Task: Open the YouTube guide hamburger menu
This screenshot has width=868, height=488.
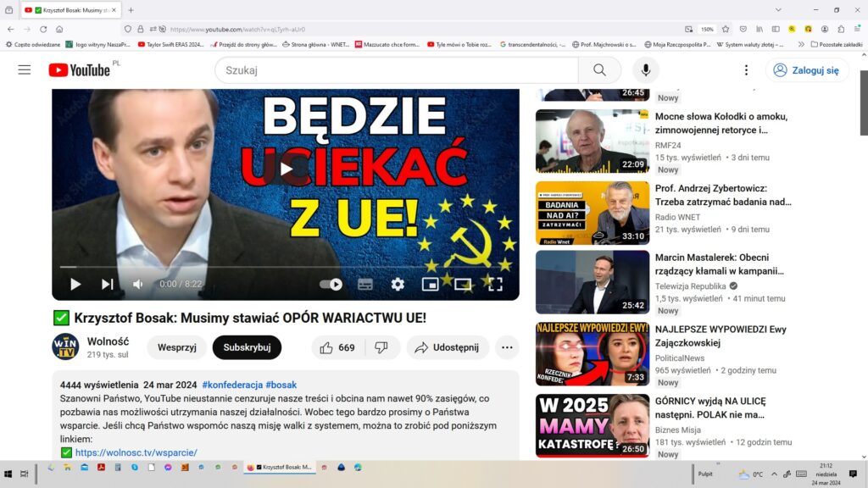Action: coord(25,70)
